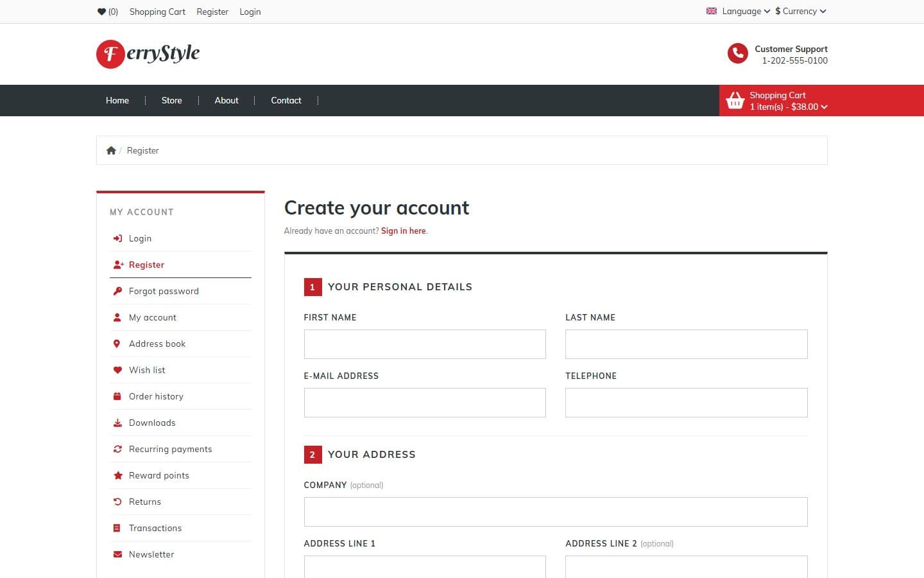Screen dimensions: 924x578
Task: Click the home breadcrumb icon
Action: pos(111,150)
